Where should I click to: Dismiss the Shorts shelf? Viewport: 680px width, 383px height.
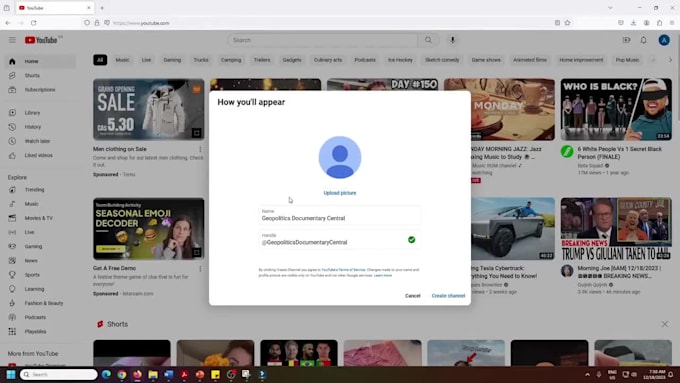tap(664, 324)
